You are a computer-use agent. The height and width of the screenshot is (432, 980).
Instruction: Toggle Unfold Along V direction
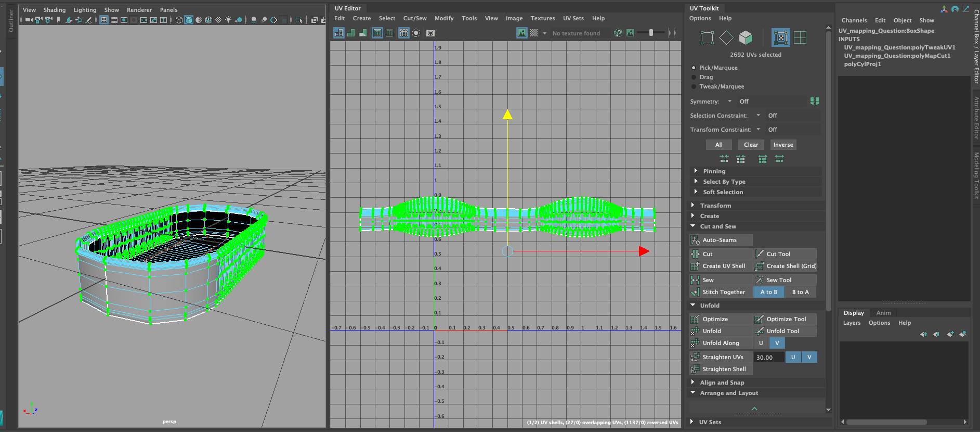coord(777,343)
